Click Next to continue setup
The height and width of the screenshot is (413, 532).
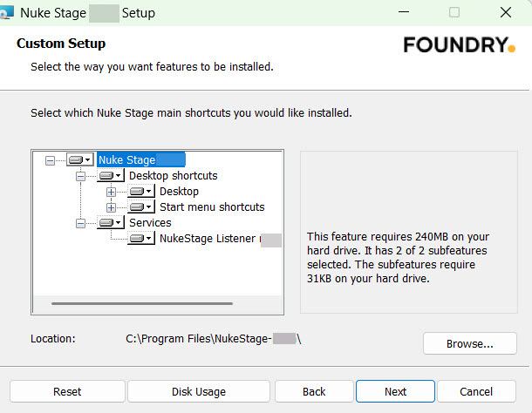395,391
